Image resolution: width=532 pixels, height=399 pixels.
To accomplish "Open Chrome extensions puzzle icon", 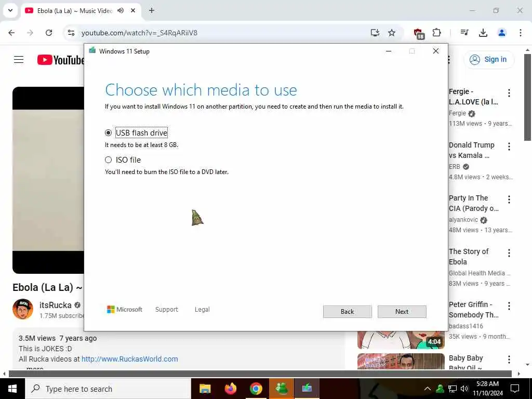I will tap(436, 33).
